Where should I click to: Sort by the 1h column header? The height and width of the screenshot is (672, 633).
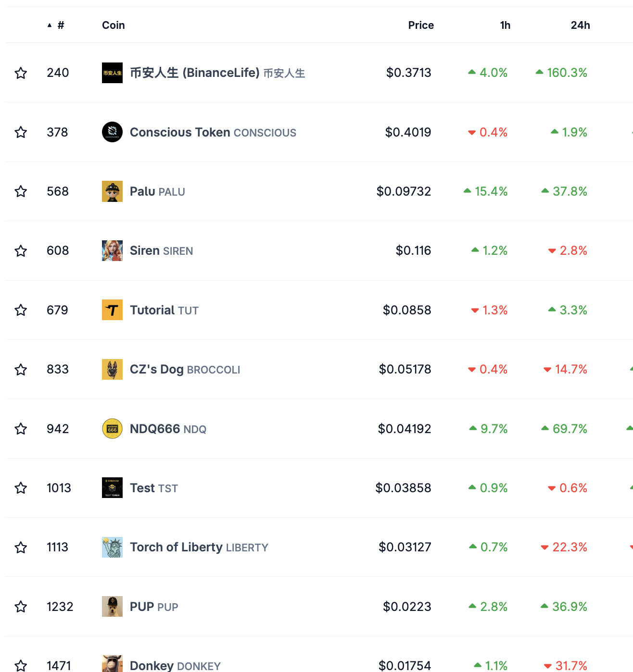[505, 25]
